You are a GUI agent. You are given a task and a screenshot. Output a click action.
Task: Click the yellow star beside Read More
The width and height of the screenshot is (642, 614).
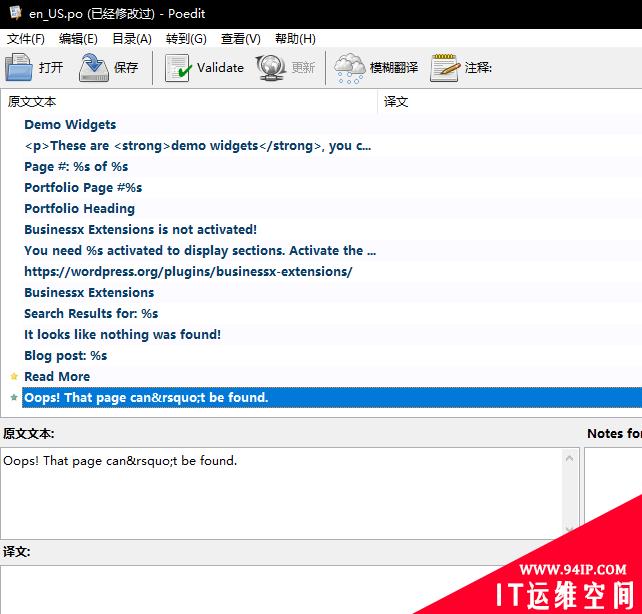pos(14,376)
